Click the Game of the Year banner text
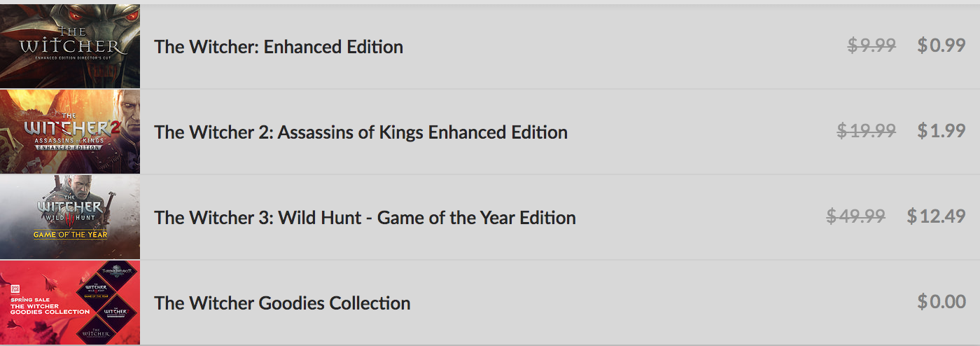The width and height of the screenshot is (980, 346). click(70, 235)
